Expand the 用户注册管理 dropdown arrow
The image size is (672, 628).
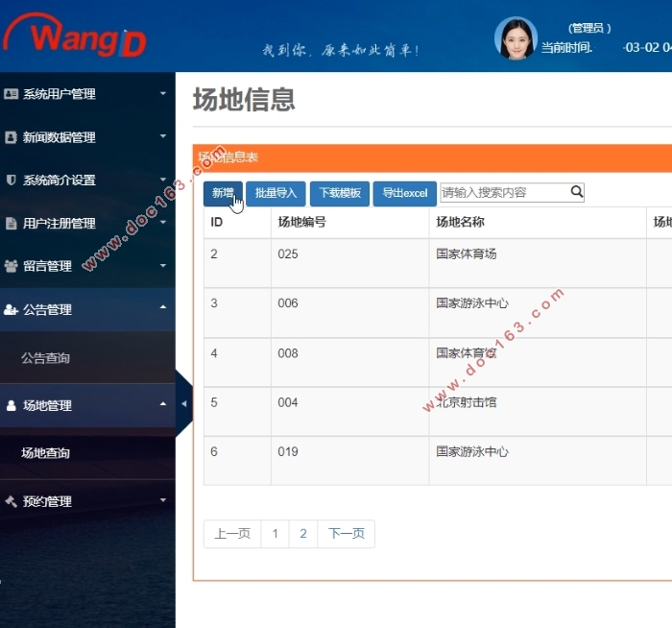pyautogui.click(x=163, y=223)
